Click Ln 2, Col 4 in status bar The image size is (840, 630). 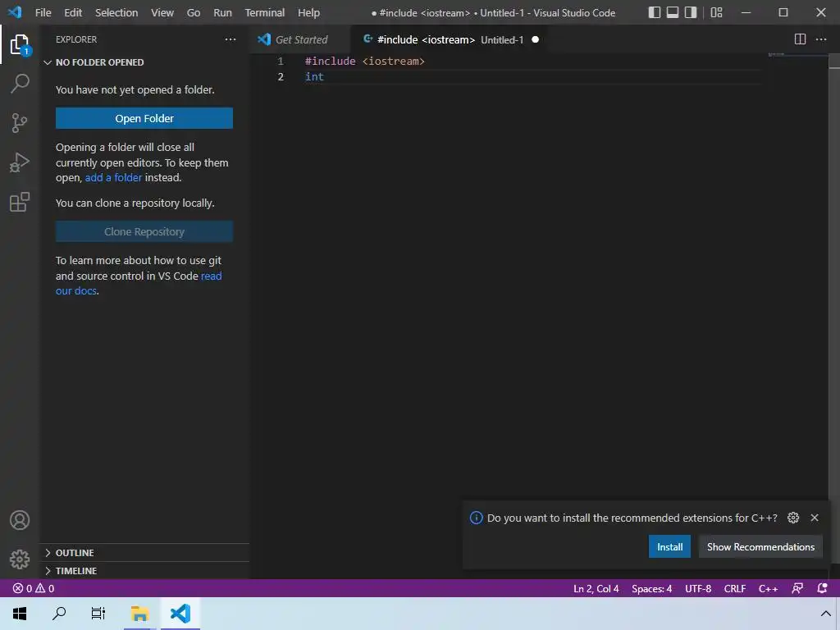pyautogui.click(x=596, y=588)
